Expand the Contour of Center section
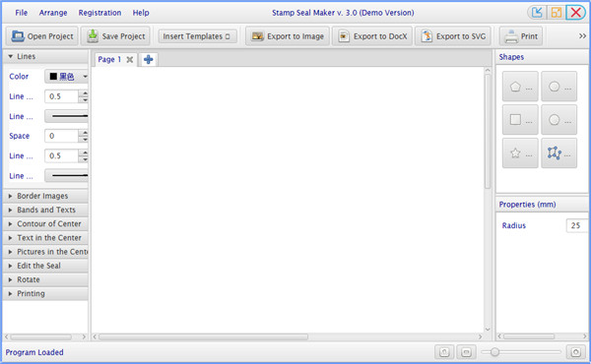591x364 pixels. 45,223
